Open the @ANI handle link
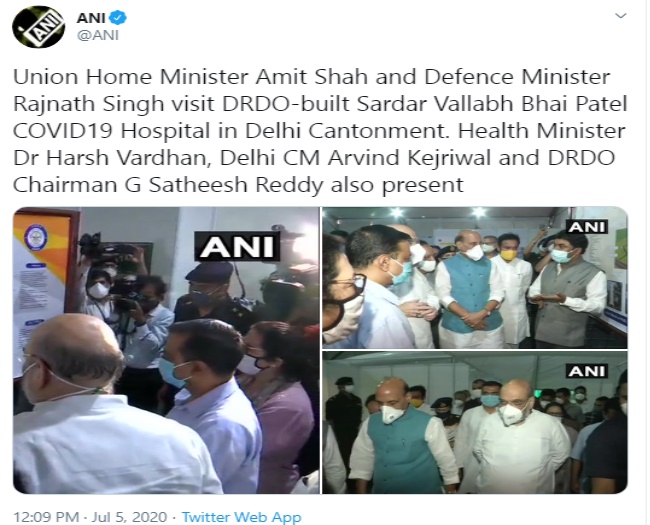The image size is (650, 525). [98, 36]
